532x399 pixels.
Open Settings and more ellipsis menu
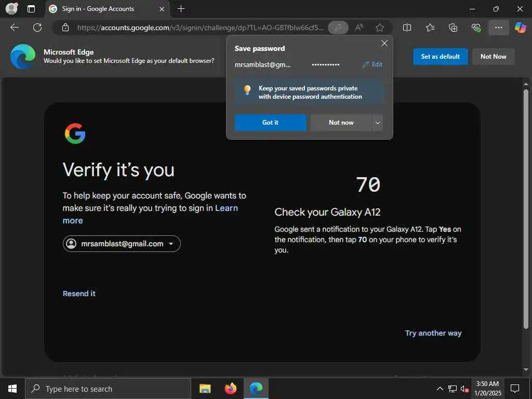pos(498,28)
